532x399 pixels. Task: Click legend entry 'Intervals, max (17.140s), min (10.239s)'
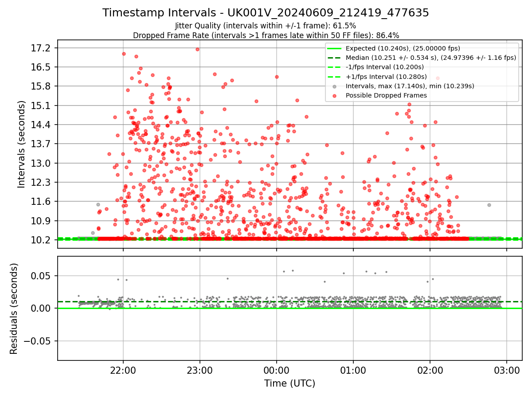pyautogui.click(x=410, y=86)
